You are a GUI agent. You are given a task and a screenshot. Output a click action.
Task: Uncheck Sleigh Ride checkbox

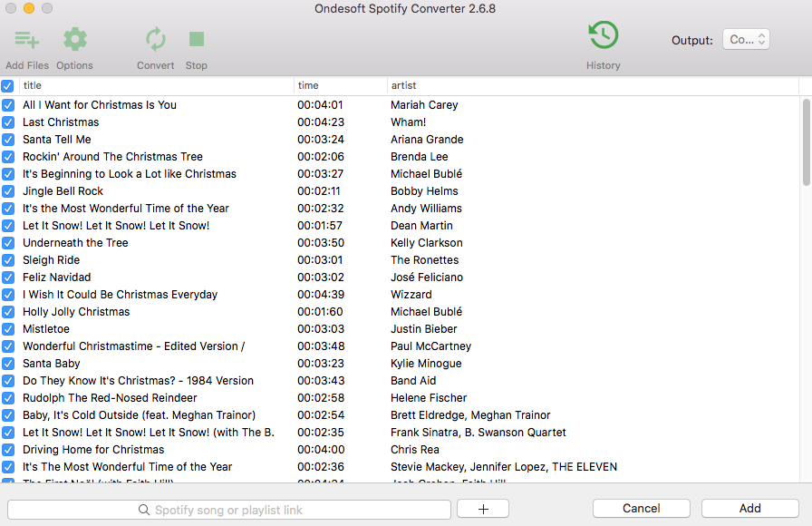coord(8,260)
